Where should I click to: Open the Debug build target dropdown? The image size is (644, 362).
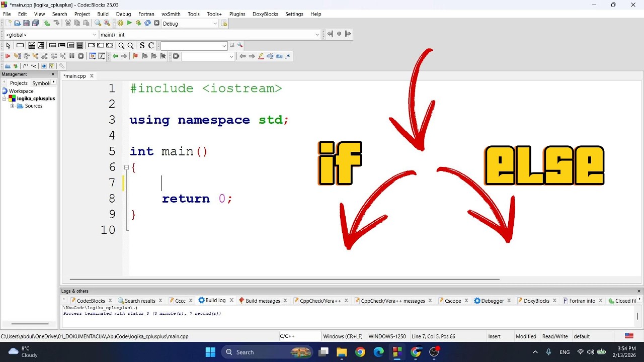pyautogui.click(x=215, y=24)
